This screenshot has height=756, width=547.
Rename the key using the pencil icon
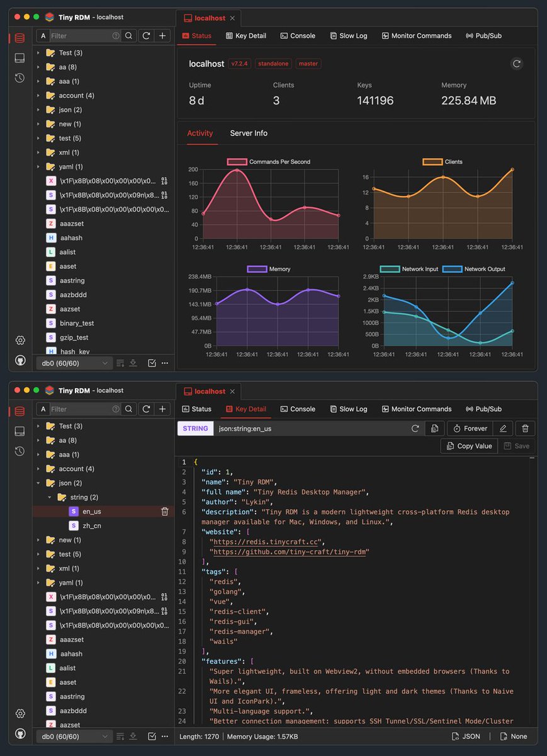[x=503, y=428]
